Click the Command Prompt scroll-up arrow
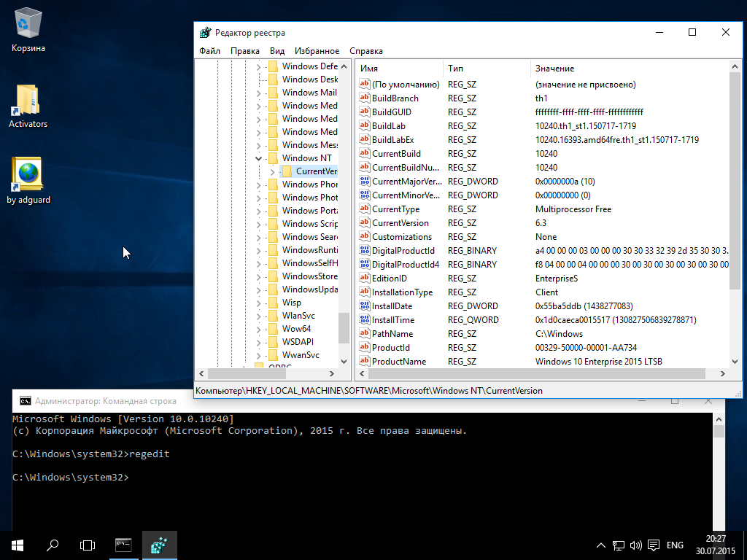This screenshot has height=560, width=747. pyautogui.click(x=719, y=419)
